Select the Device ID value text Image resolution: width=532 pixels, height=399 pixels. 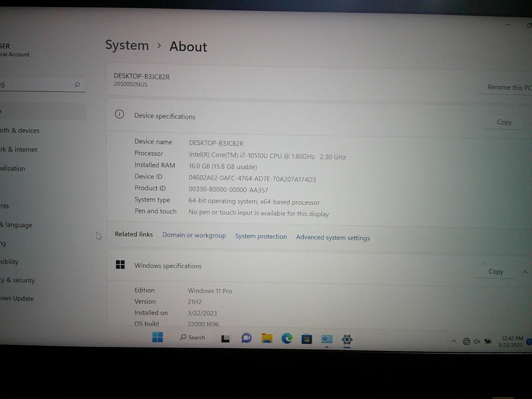(x=252, y=179)
